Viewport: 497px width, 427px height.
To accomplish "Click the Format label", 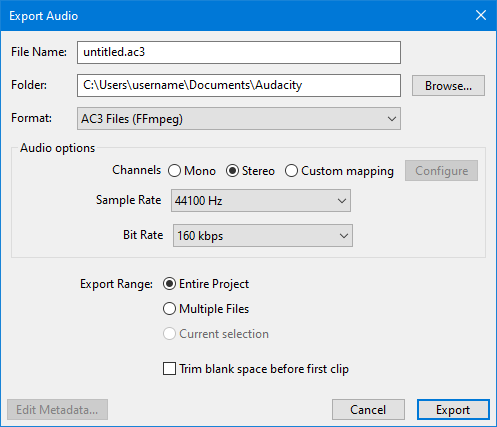I will click(31, 118).
